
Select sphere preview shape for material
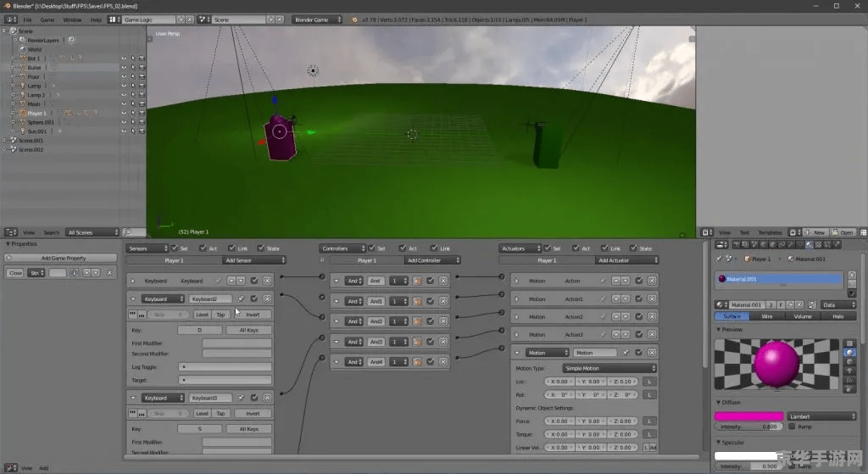849,353
